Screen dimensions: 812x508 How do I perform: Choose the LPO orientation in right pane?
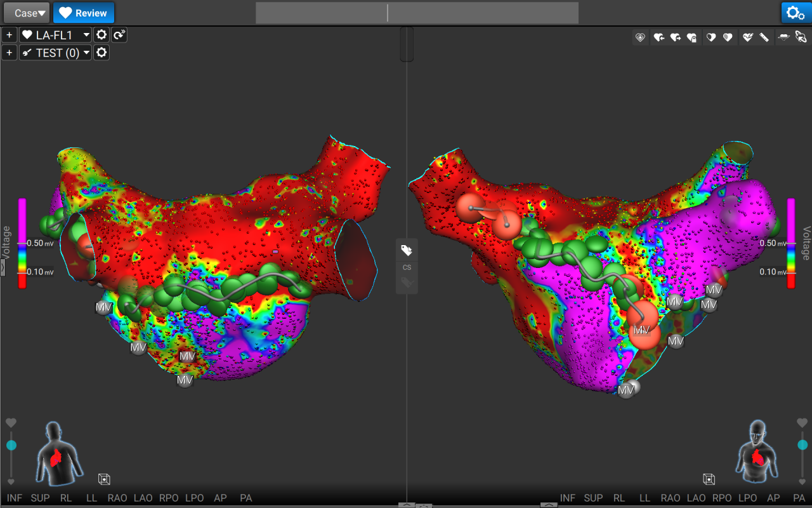(x=748, y=498)
